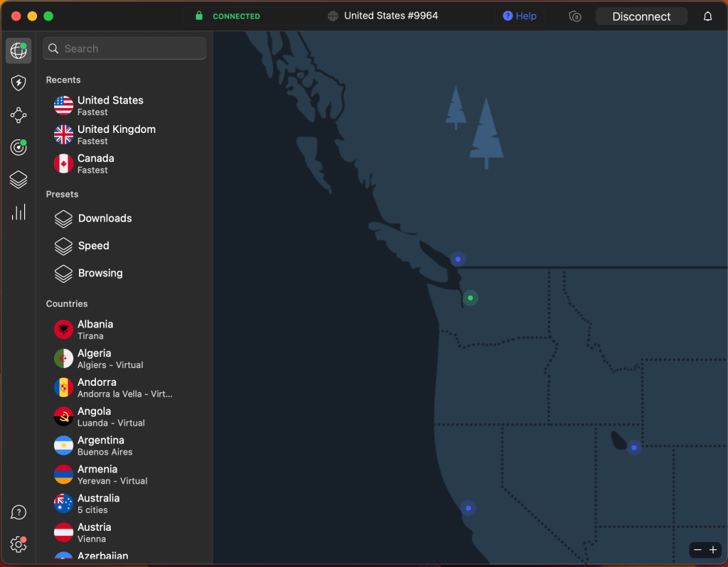Open the globe server map sidebar icon
This screenshot has width=728, height=567.
pyautogui.click(x=18, y=50)
